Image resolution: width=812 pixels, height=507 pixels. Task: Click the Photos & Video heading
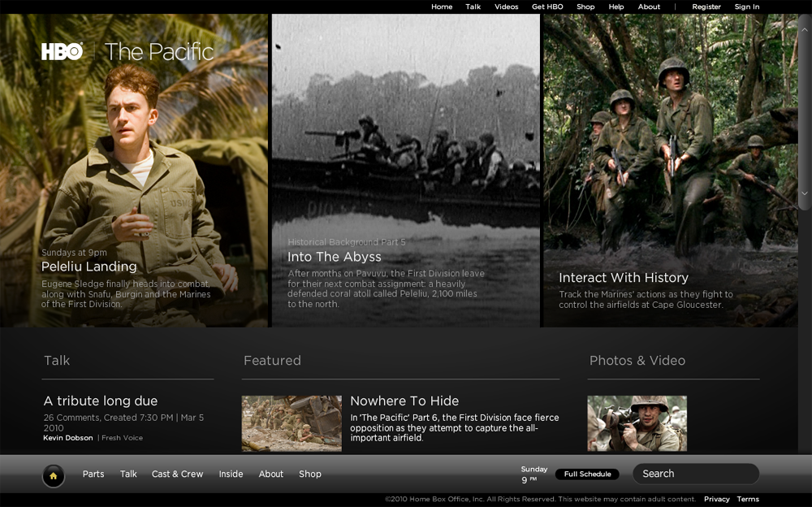tap(637, 360)
